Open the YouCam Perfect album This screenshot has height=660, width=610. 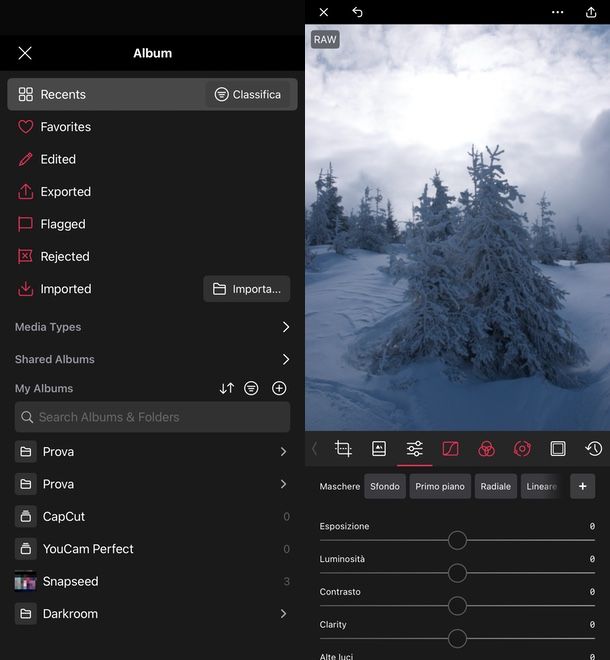click(152, 549)
